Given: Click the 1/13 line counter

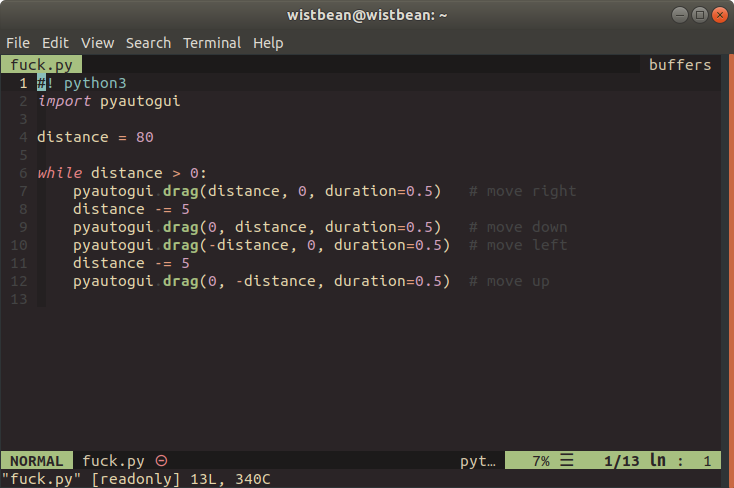Looking at the screenshot, I should tap(621, 461).
